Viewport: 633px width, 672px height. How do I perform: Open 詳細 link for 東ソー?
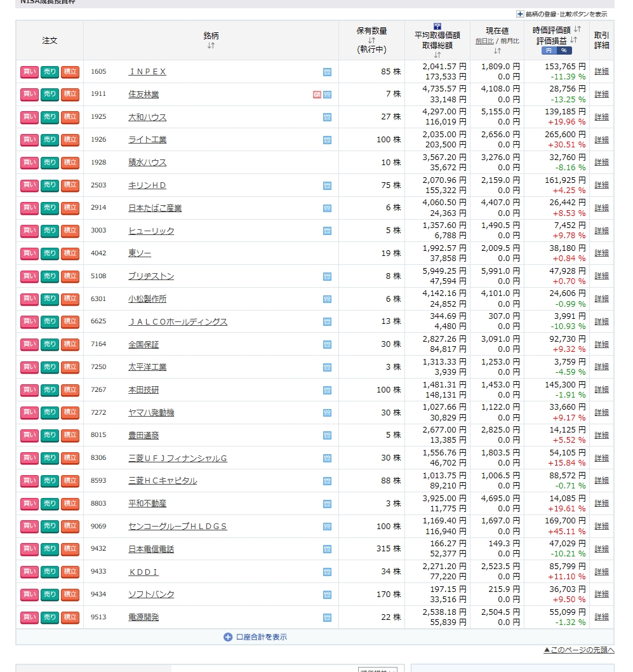coord(601,253)
